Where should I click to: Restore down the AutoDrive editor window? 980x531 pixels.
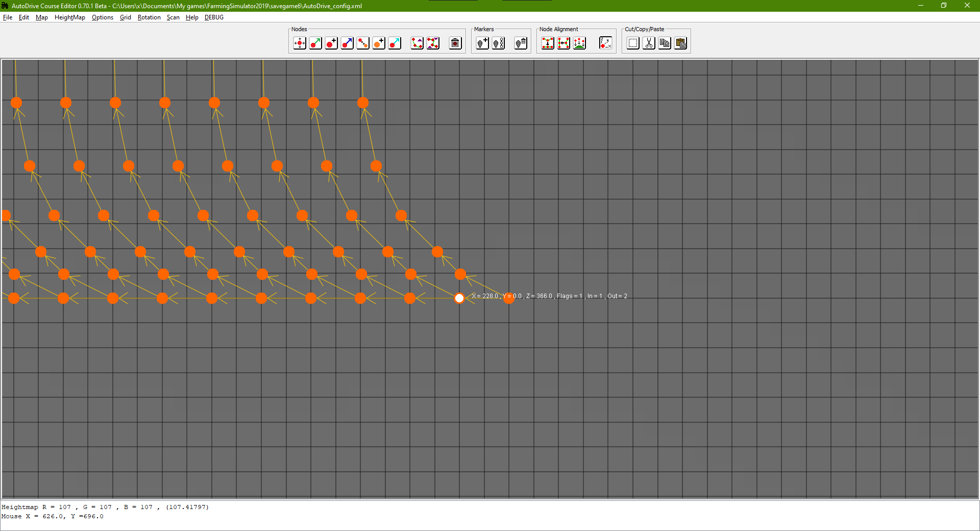pos(944,6)
